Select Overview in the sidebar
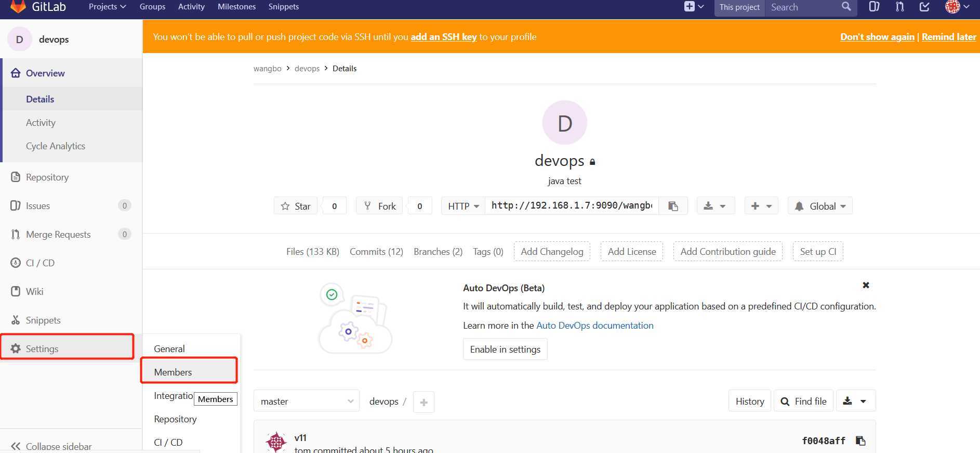The width and height of the screenshot is (980, 453). pyautogui.click(x=72, y=73)
